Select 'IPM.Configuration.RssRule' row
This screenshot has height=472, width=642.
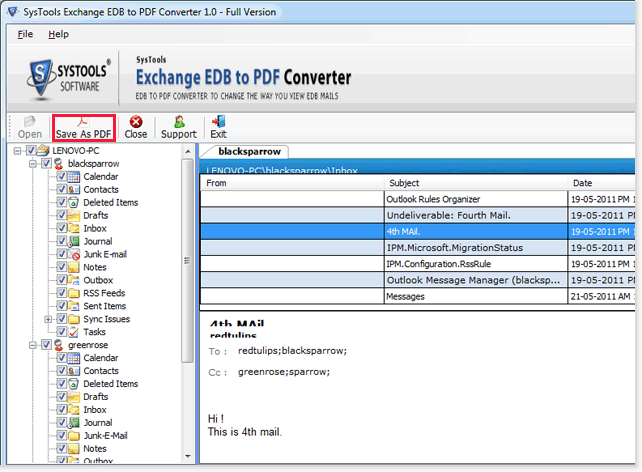pyautogui.click(x=418, y=264)
